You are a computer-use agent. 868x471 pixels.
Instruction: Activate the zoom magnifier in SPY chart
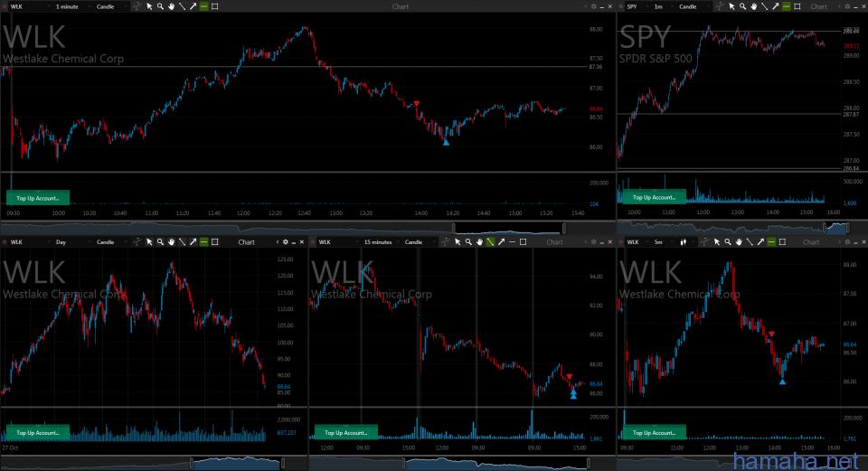point(742,6)
